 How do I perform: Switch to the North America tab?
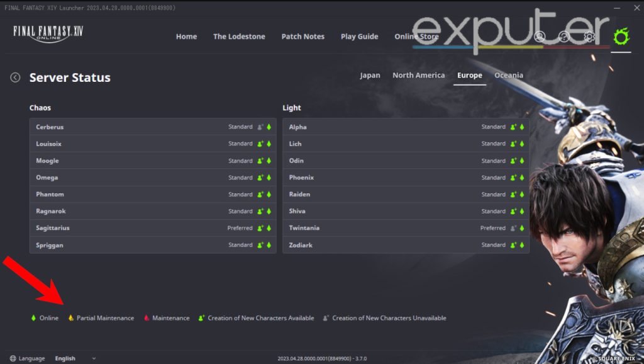[418, 75]
